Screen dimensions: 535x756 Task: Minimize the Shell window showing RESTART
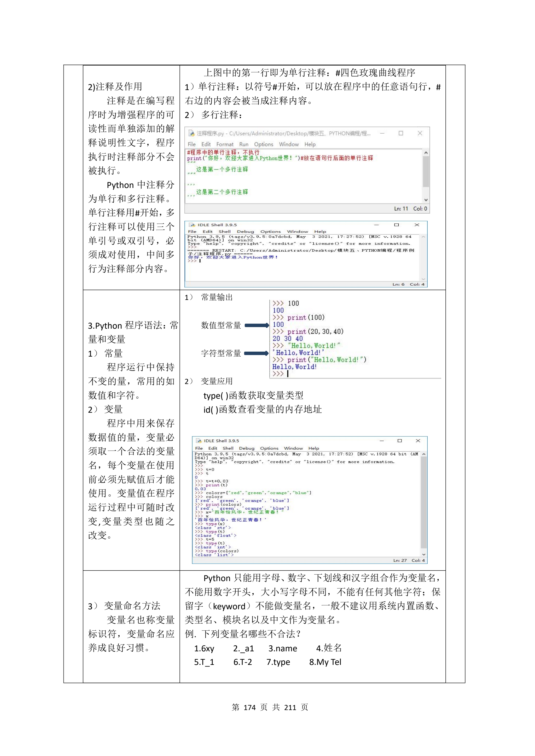tap(376, 225)
